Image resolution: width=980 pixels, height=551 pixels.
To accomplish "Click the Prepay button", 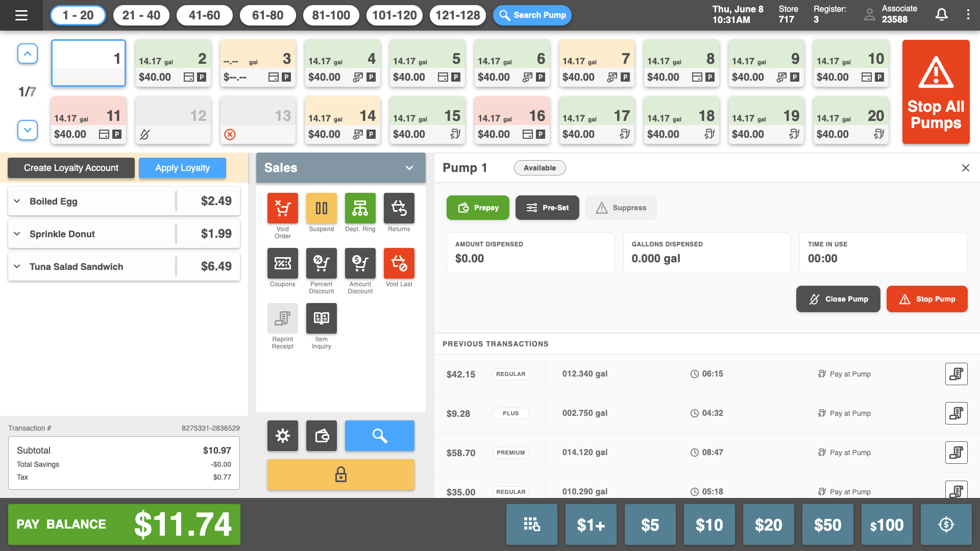I will coord(478,208).
